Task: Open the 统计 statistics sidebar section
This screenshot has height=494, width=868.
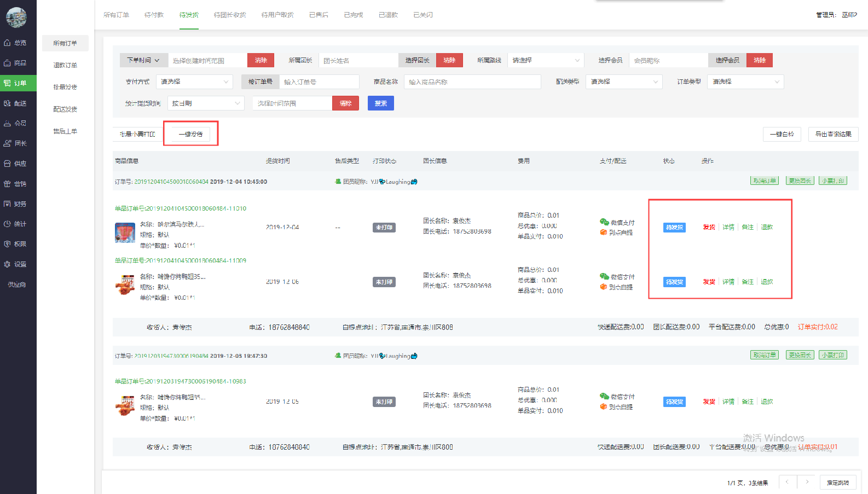Action: point(15,224)
